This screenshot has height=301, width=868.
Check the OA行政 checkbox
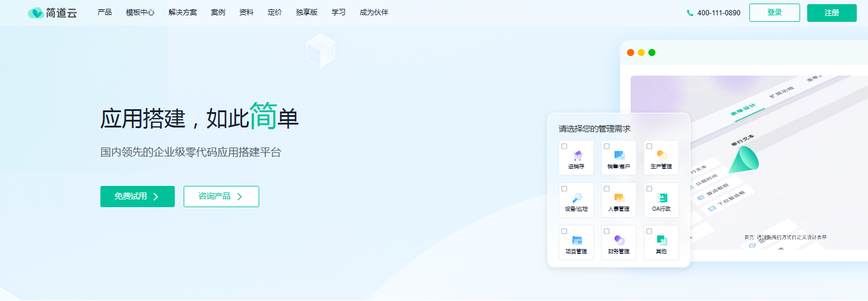click(x=650, y=189)
